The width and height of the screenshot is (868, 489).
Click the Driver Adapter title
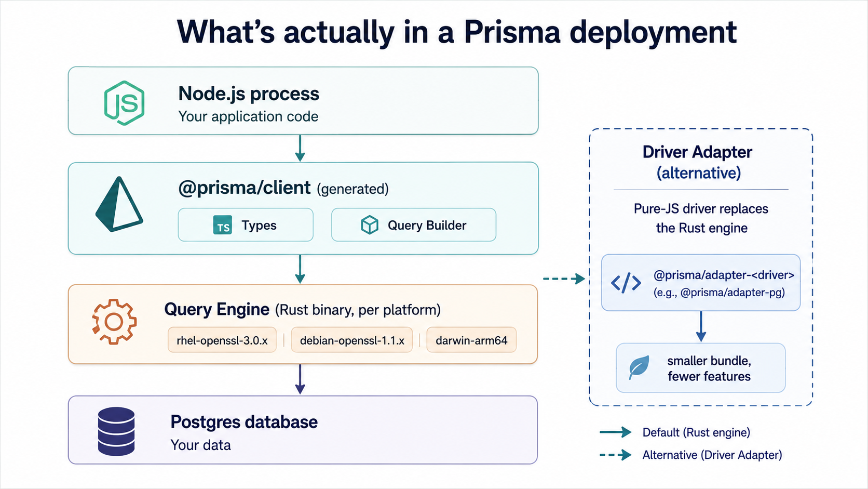(697, 152)
